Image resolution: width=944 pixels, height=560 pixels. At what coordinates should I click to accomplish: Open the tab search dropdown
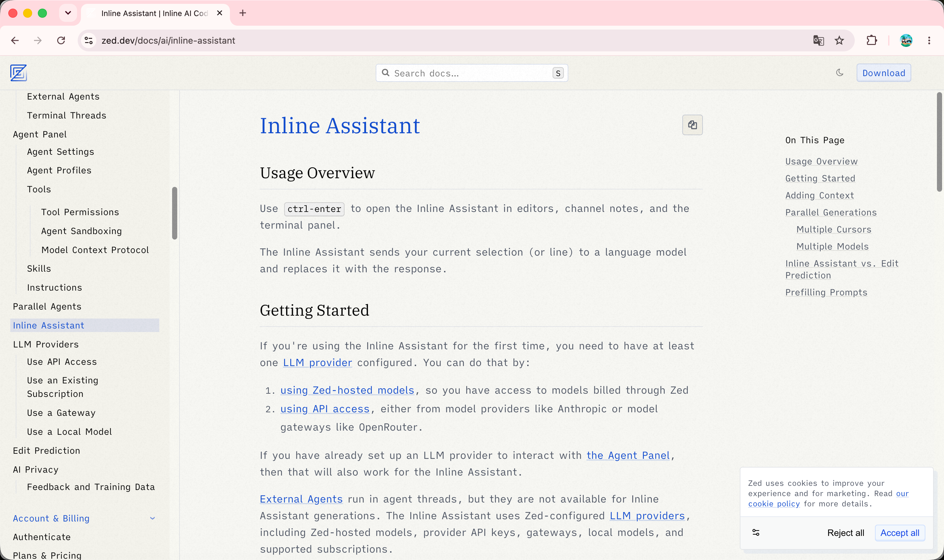point(68,13)
